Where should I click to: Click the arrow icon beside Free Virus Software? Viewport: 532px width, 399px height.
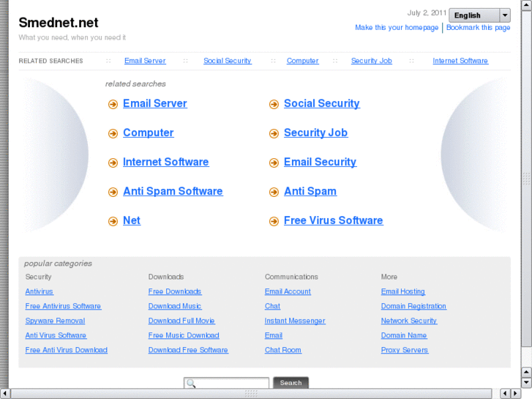[274, 222]
